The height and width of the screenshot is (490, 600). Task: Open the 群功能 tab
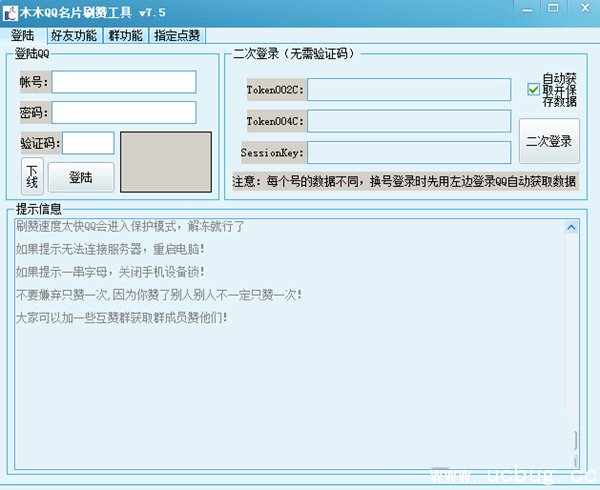(126, 36)
